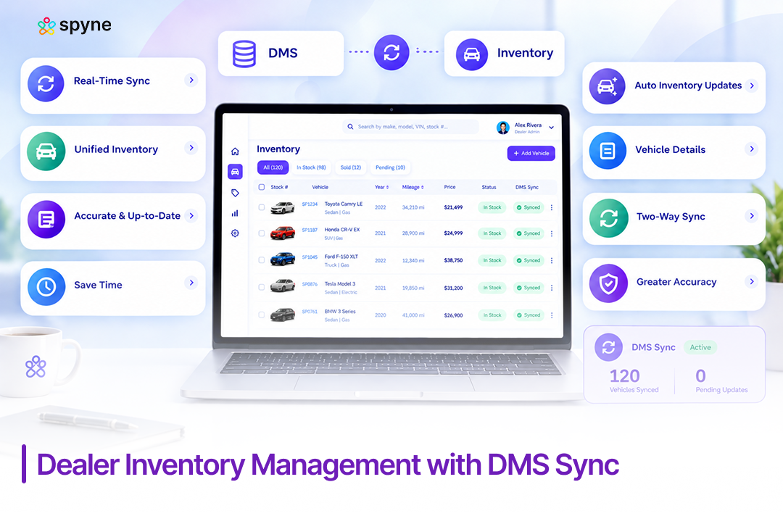Open row menu for BMW 3 Series
This screenshot has height=532, width=783.
tap(551, 315)
